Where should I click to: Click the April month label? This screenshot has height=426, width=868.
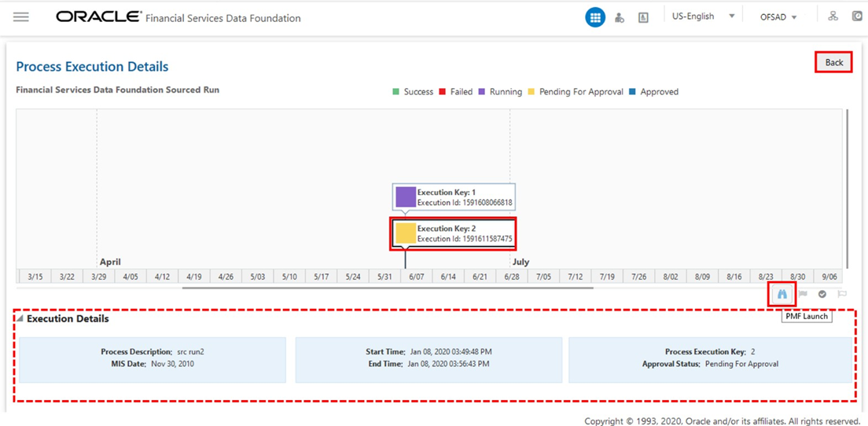pos(110,262)
